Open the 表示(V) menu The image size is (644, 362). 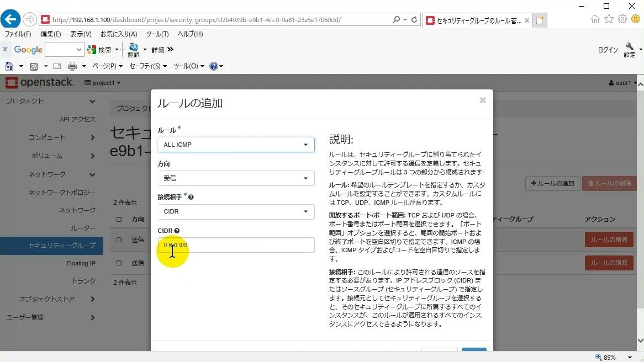coord(81,34)
